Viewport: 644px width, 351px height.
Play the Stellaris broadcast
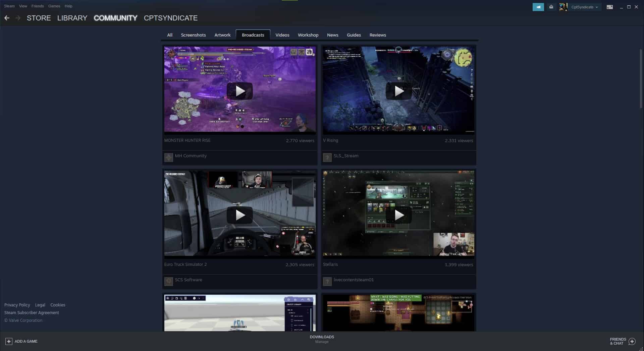(398, 215)
